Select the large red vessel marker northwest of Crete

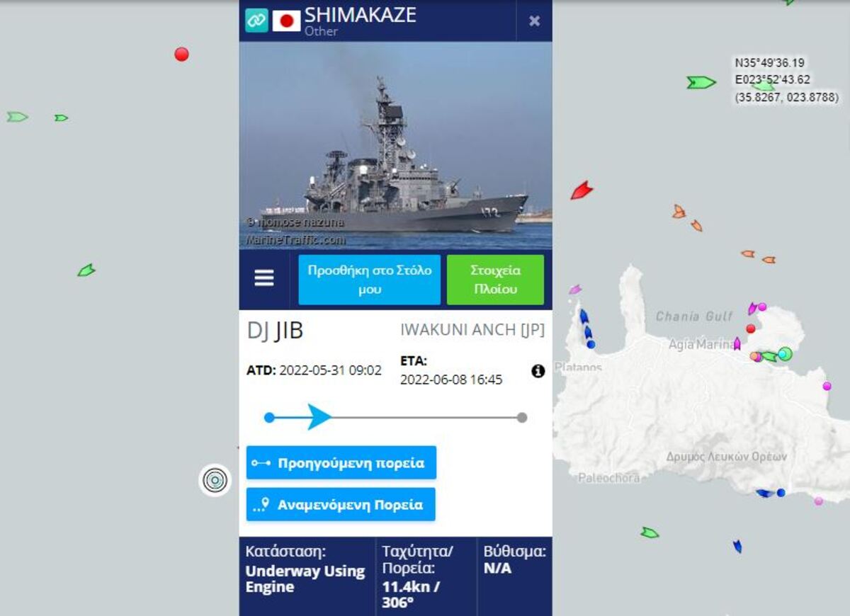582,190
